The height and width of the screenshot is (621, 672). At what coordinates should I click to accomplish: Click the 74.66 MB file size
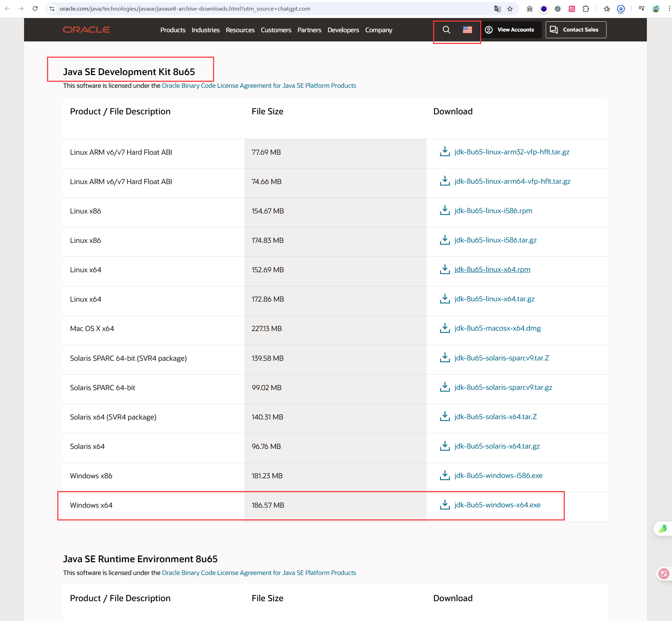tap(266, 182)
